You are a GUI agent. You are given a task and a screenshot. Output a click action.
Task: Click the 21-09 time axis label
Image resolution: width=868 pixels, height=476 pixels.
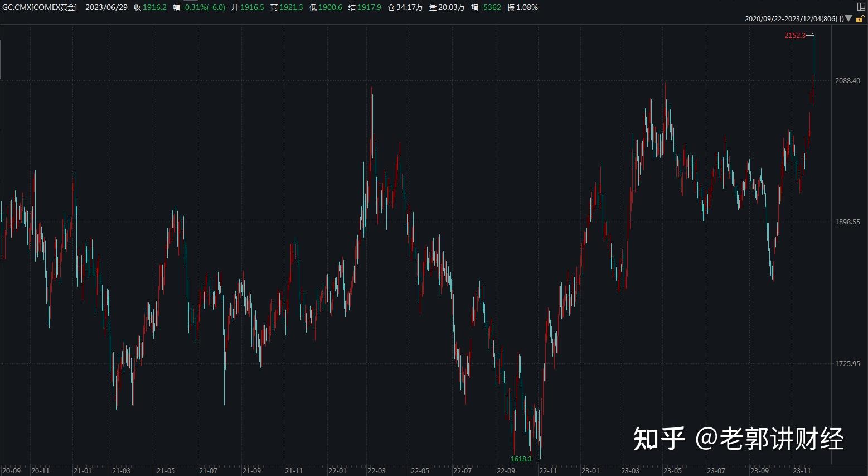tap(252, 471)
